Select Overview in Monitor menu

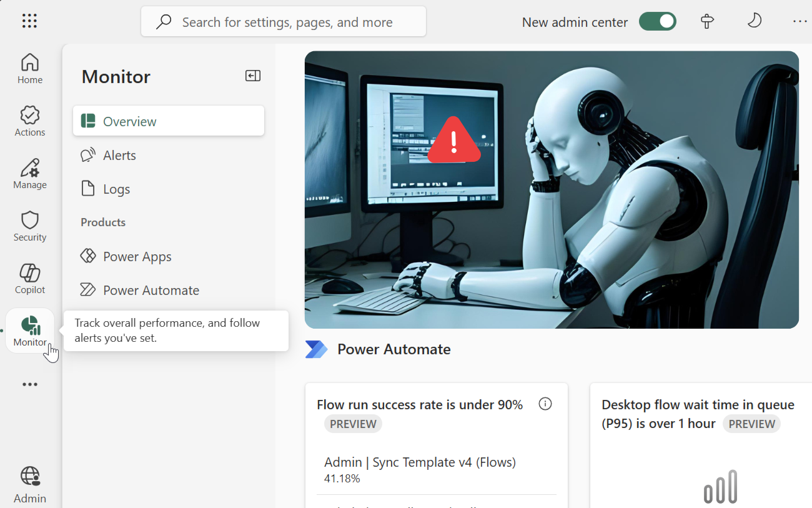169,121
